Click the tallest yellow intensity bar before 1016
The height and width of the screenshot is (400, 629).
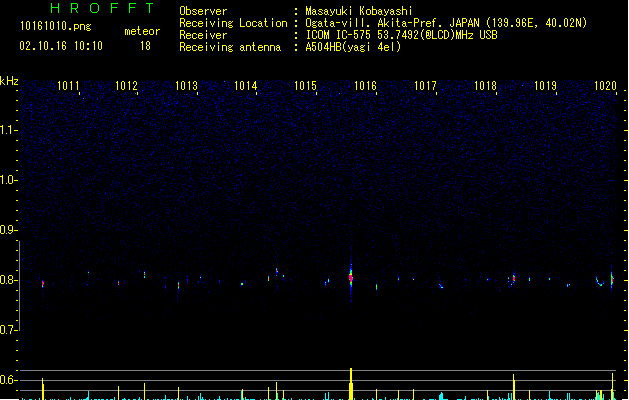tap(351, 384)
